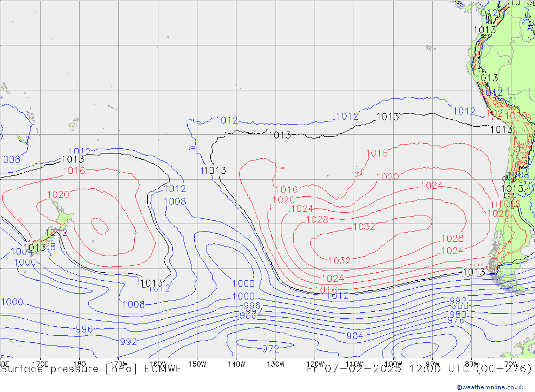This screenshot has height=392, width=535.
Task: Click the 120W longitude label
Action: pyautogui.click(x=315, y=363)
